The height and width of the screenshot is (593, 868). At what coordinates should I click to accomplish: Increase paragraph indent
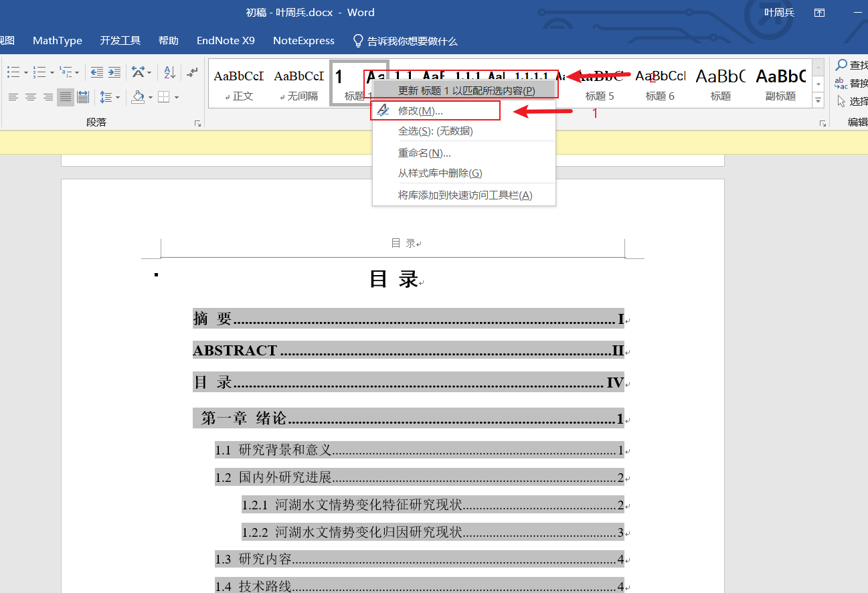click(114, 72)
